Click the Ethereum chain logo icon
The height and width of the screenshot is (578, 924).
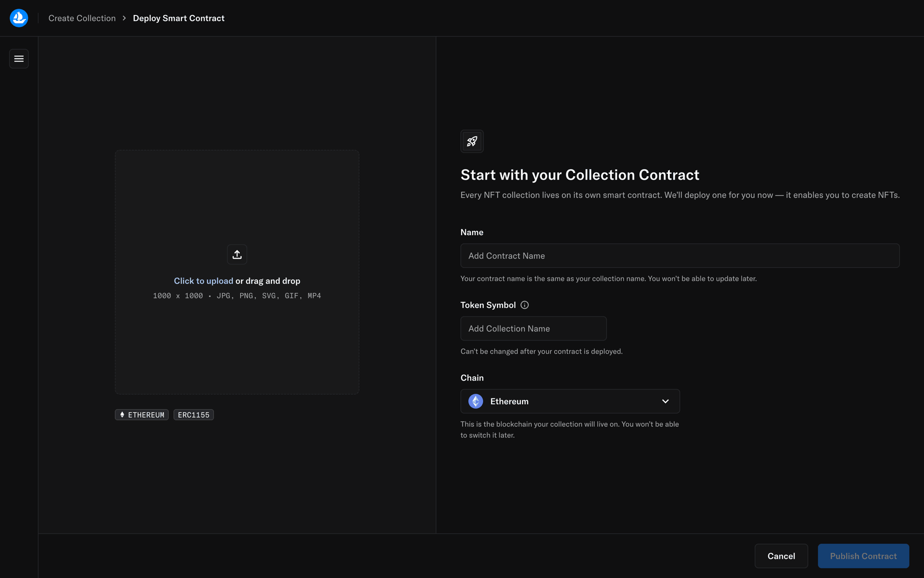coord(475,401)
